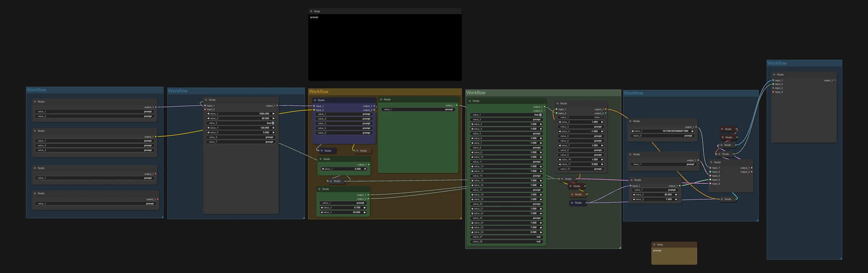The image size is (868, 273).
Task: Increase value_1 1024.000 with its right arrow
Action: [274, 114]
